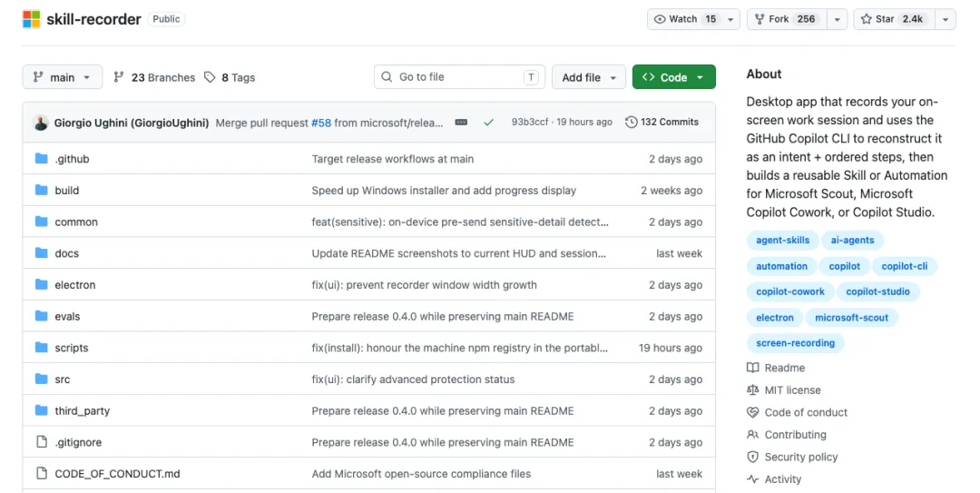Expand the commit message ellipsis button
The image size is (980, 493).
(461, 122)
